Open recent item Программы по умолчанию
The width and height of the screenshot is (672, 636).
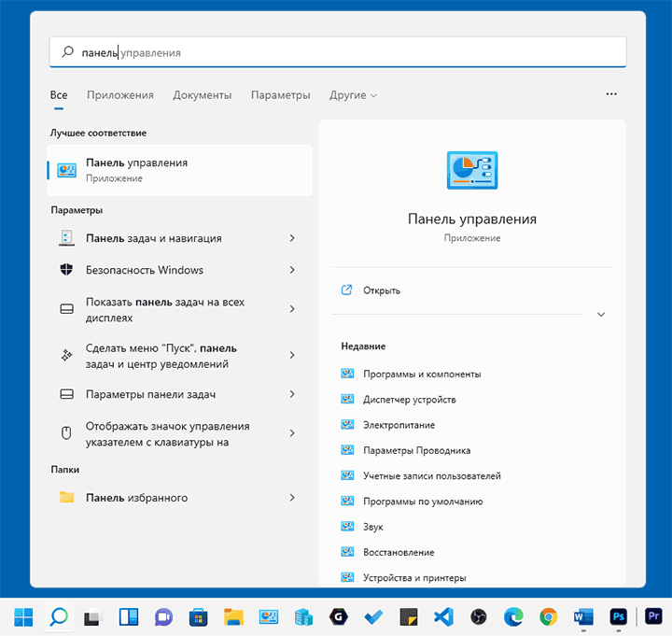(423, 502)
